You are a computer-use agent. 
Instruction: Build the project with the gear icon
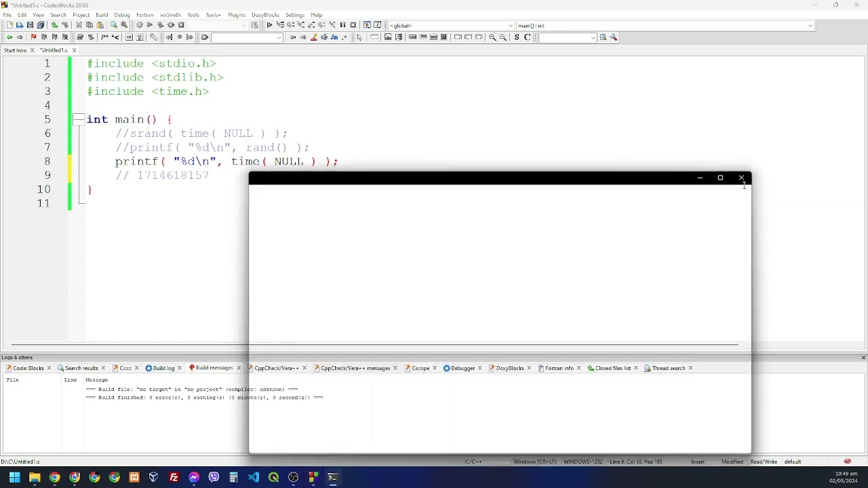tap(139, 25)
